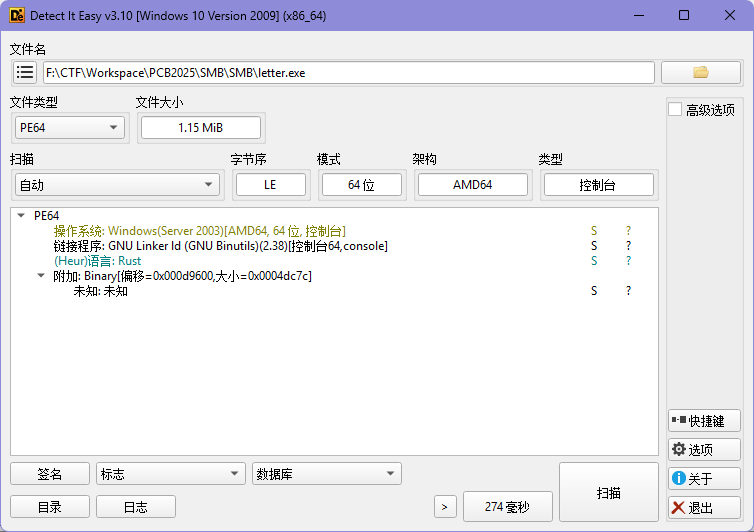Viewport: 754px width, 532px height.
Task: Click the large 扫描 scan button
Action: 608,492
